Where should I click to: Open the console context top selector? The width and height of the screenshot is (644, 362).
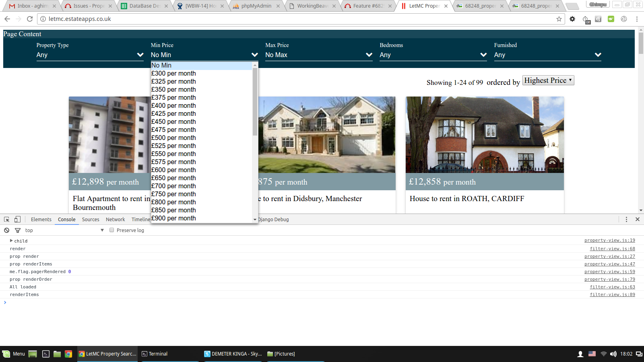point(64,230)
